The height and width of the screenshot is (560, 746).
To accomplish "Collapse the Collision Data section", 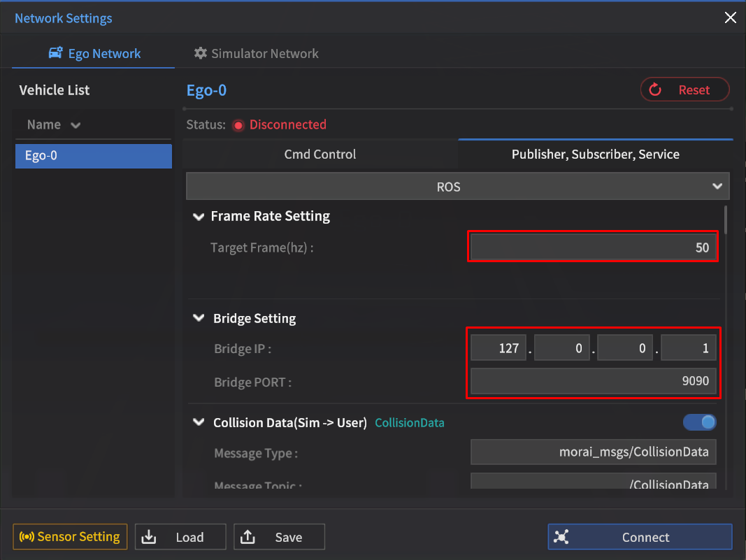I will pyautogui.click(x=199, y=422).
